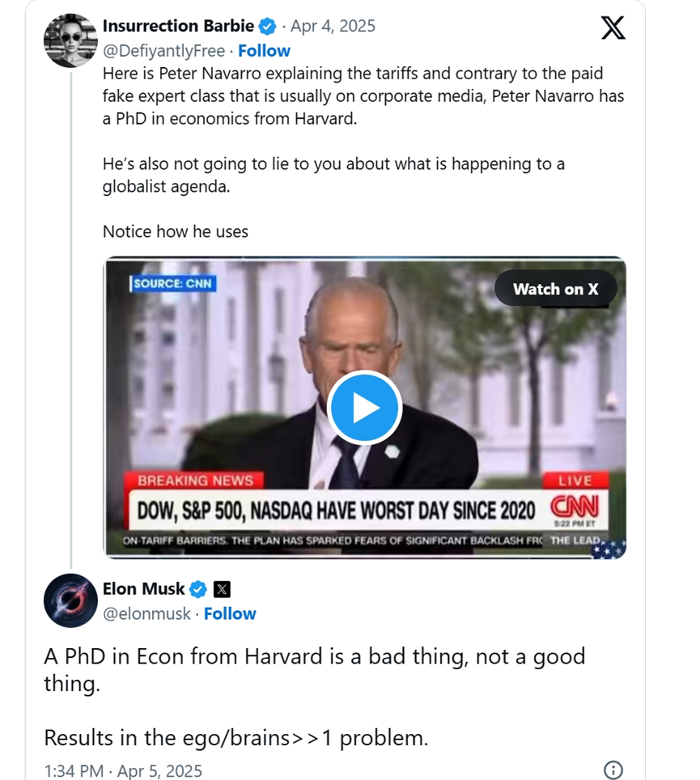The image size is (700, 780).
Task: Click the quoted tweet text about Peter Navarro
Action: tap(363, 97)
